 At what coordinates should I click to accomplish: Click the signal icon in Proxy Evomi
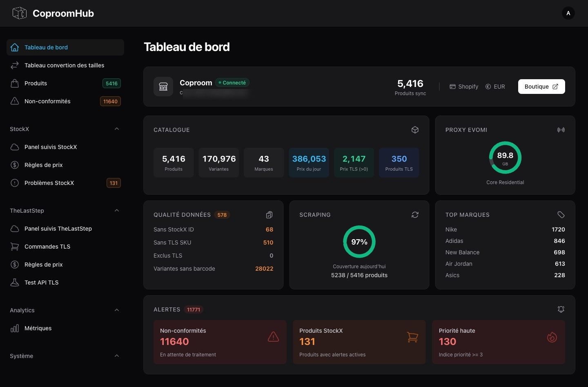coord(561,130)
